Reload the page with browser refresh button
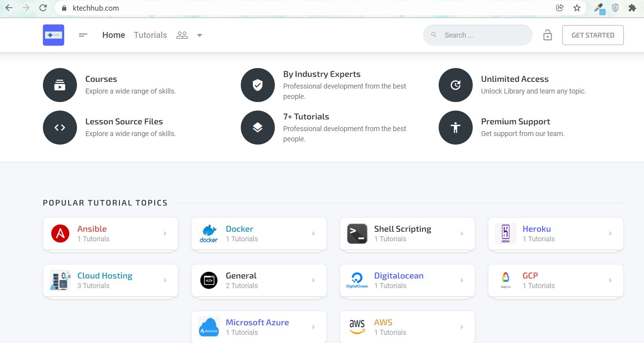644x343 pixels. (43, 8)
